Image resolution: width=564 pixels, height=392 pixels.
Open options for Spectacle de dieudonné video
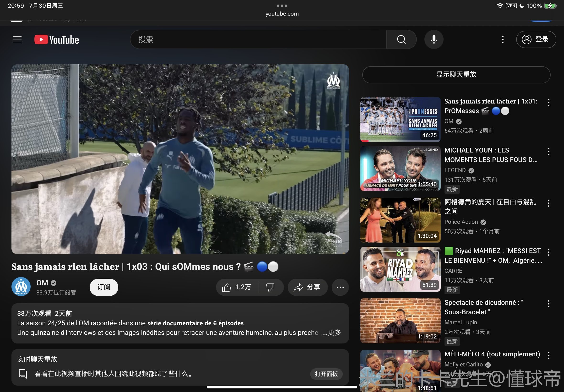coord(548,304)
